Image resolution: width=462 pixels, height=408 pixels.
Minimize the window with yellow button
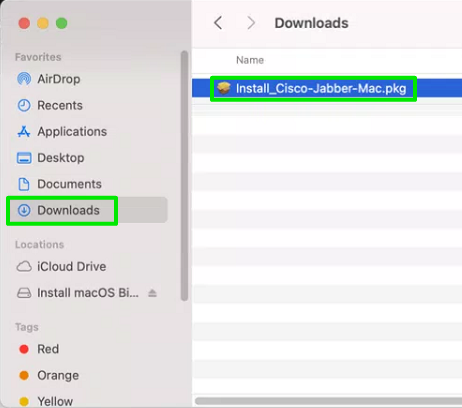tap(43, 23)
